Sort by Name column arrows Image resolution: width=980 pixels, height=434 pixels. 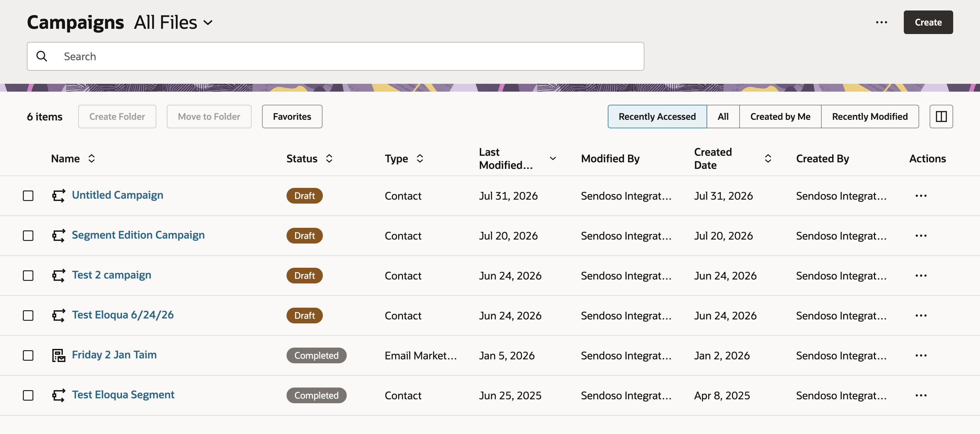(91, 158)
